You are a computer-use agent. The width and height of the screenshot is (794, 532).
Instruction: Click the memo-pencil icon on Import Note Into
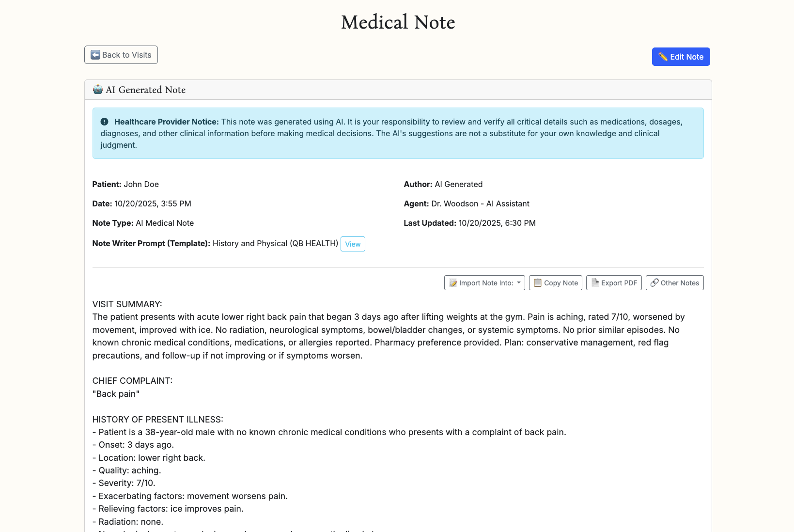453,282
